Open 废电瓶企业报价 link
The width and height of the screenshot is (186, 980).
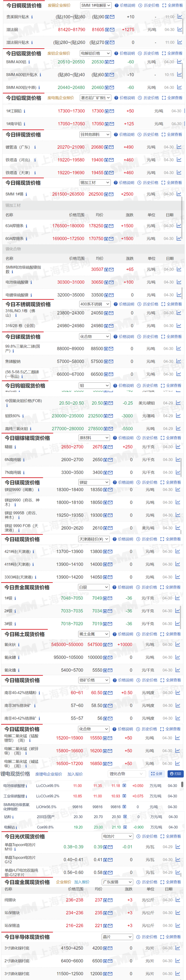click(x=60, y=98)
